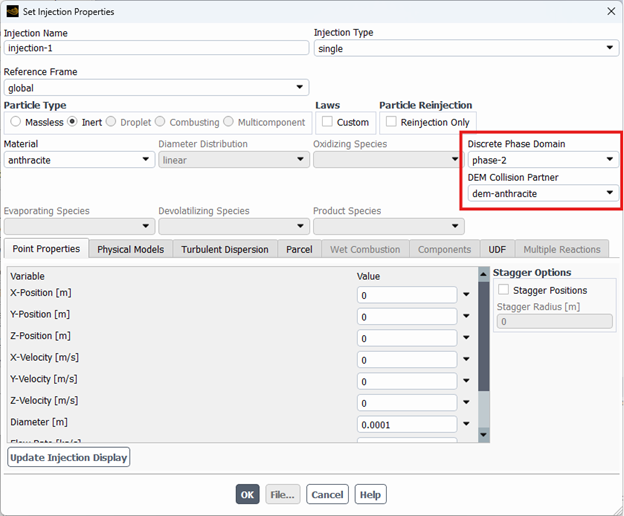Click the OK button

pyautogui.click(x=248, y=494)
